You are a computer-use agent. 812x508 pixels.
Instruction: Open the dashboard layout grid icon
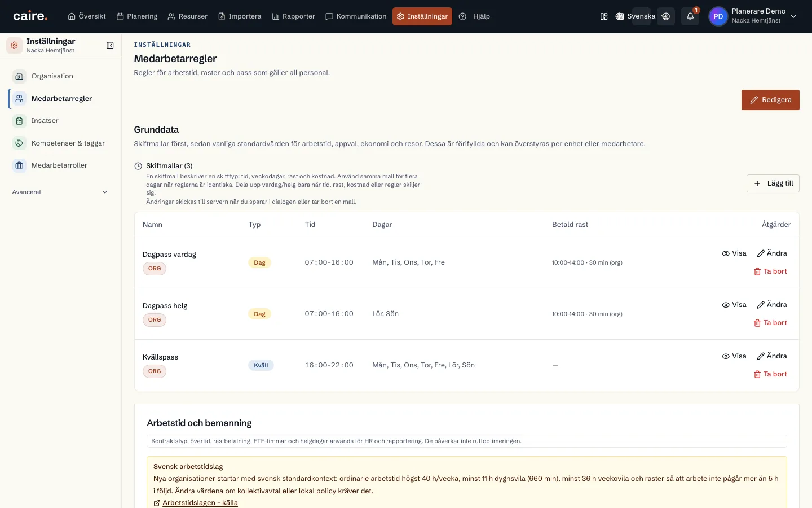pyautogui.click(x=604, y=16)
